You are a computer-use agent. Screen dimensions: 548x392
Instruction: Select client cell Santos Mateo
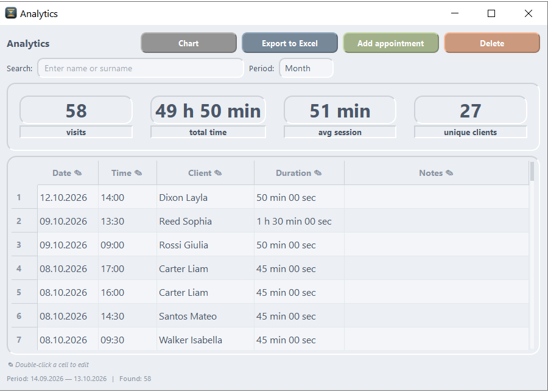click(206, 316)
